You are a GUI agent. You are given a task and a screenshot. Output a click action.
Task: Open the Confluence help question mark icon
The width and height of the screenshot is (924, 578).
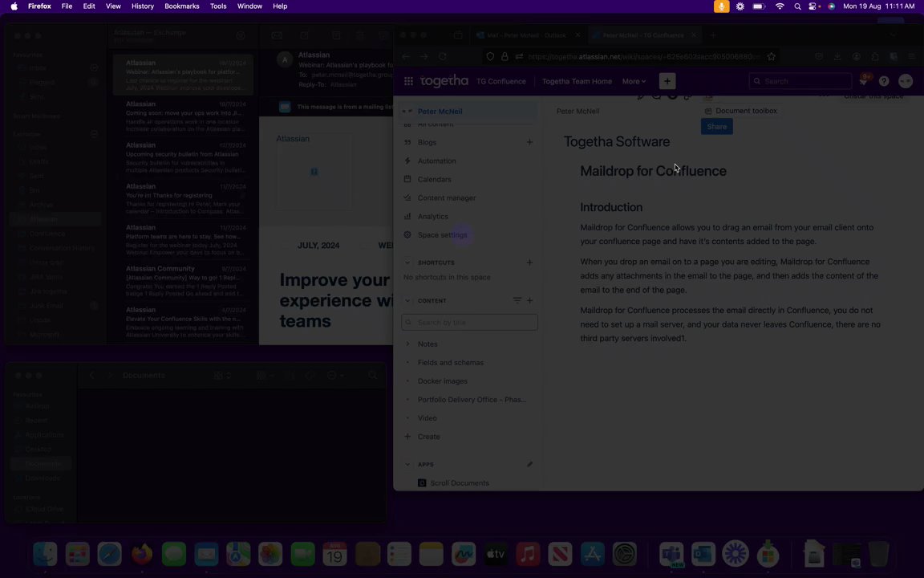[x=884, y=81]
